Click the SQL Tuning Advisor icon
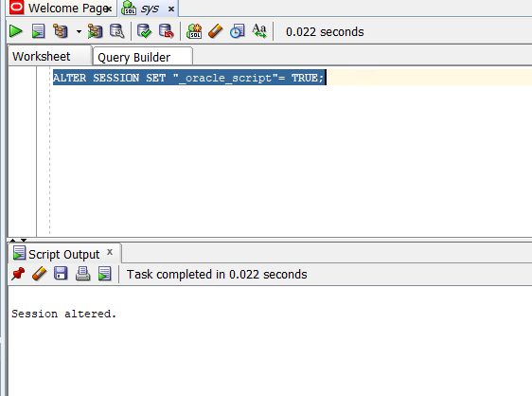 coord(117,31)
